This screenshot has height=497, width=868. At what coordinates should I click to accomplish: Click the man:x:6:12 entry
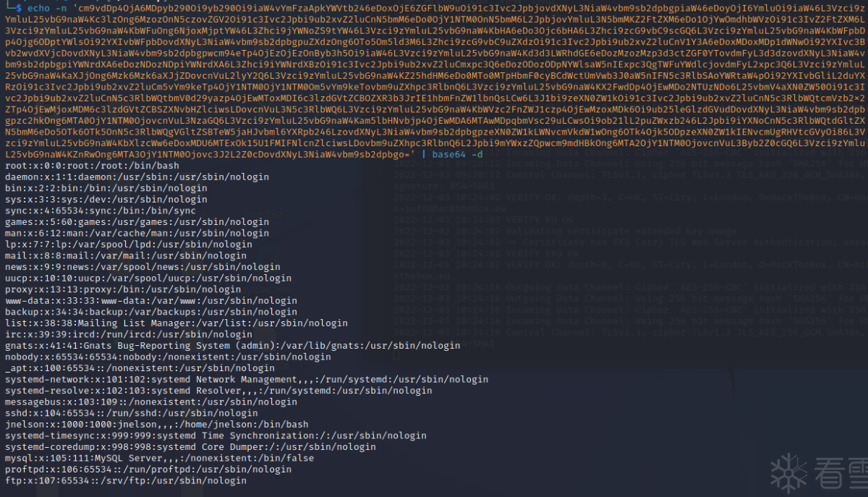click(x=137, y=233)
